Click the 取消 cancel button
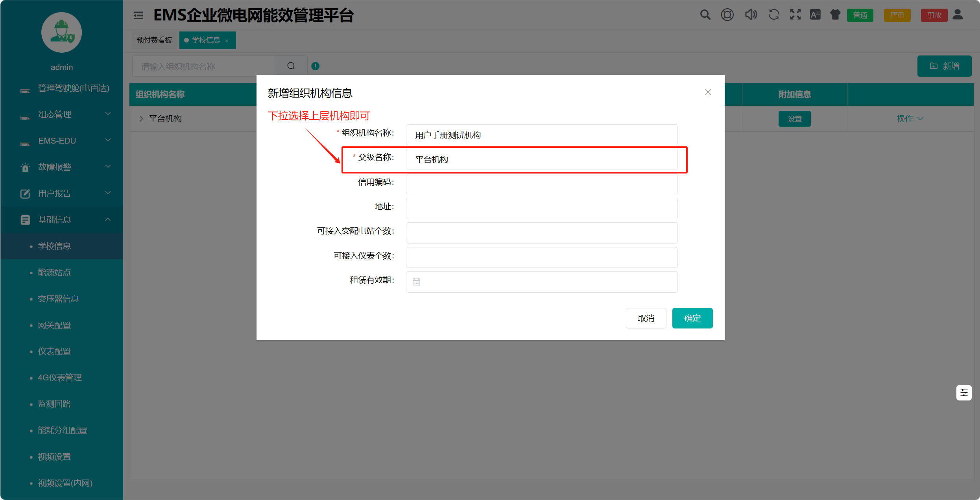The width and height of the screenshot is (980, 500). tap(646, 318)
